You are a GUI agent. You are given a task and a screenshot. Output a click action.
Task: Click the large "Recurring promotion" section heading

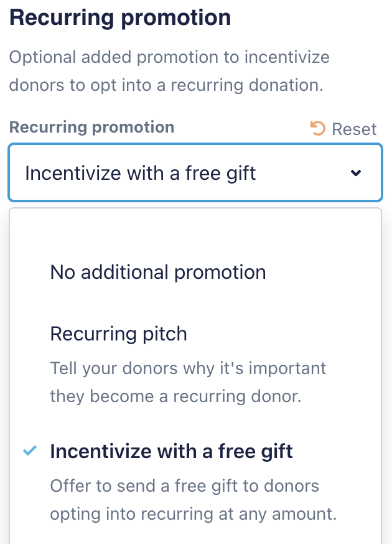[120, 17]
